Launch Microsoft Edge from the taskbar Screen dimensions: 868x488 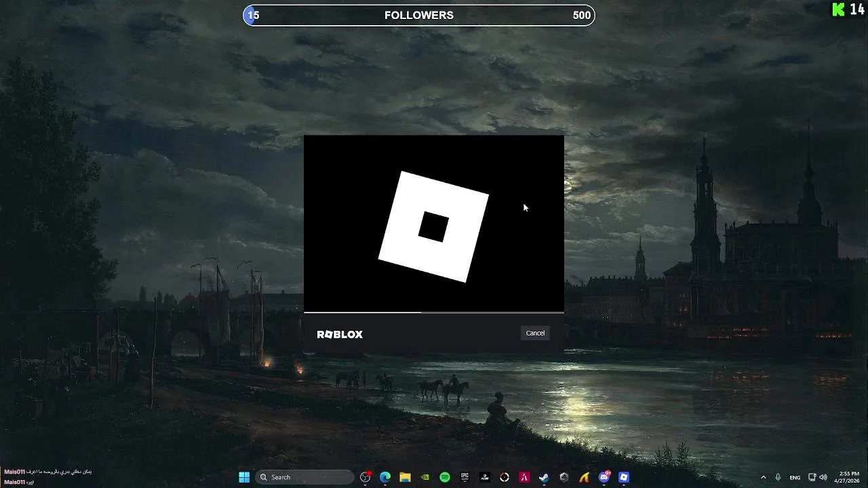(x=385, y=477)
